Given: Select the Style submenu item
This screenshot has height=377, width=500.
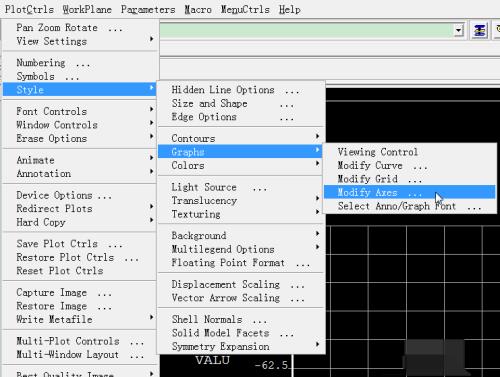Looking at the screenshot, I should pyautogui.click(x=79, y=89).
